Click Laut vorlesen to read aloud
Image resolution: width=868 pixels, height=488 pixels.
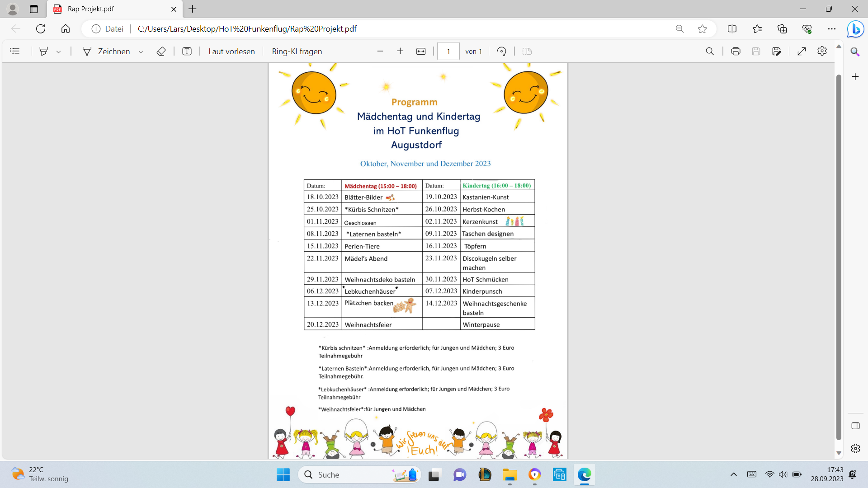(x=231, y=52)
